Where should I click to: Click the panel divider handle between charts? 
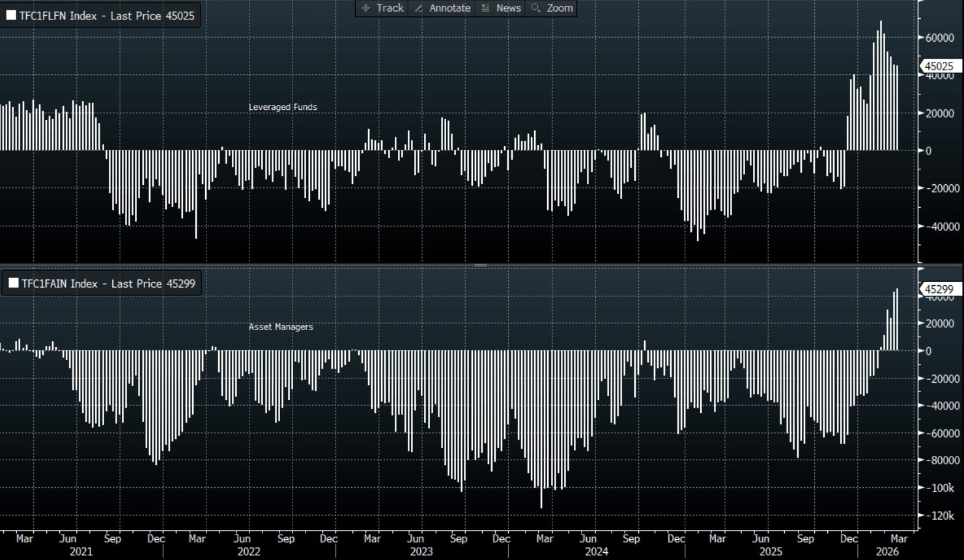pyautogui.click(x=481, y=265)
